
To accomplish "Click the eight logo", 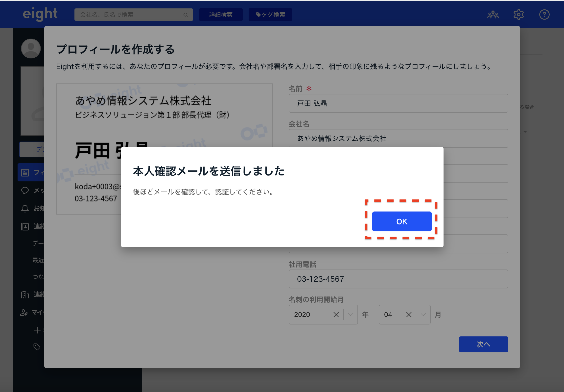I will click(x=40, y=14).
